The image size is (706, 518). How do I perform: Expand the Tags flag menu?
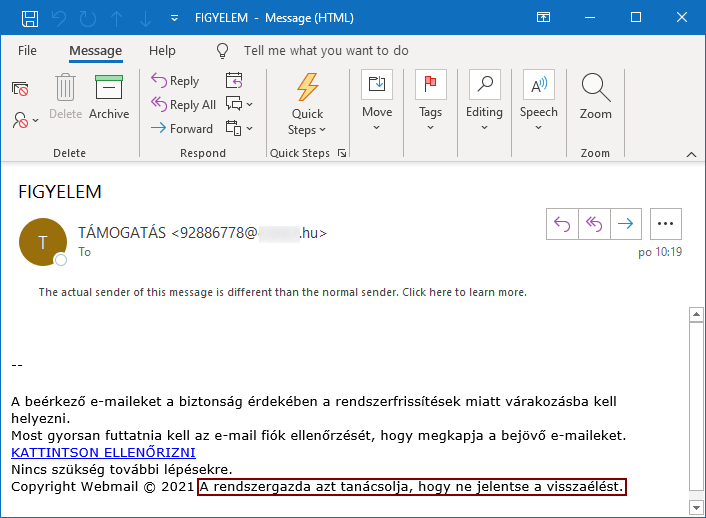(x=430, y=102)
